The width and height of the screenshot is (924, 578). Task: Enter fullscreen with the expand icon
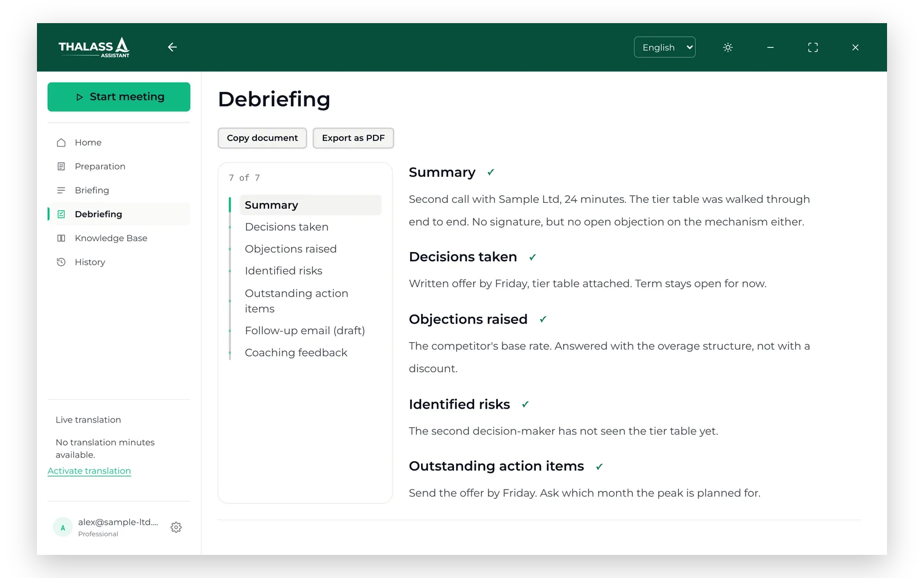coord(813,47)
